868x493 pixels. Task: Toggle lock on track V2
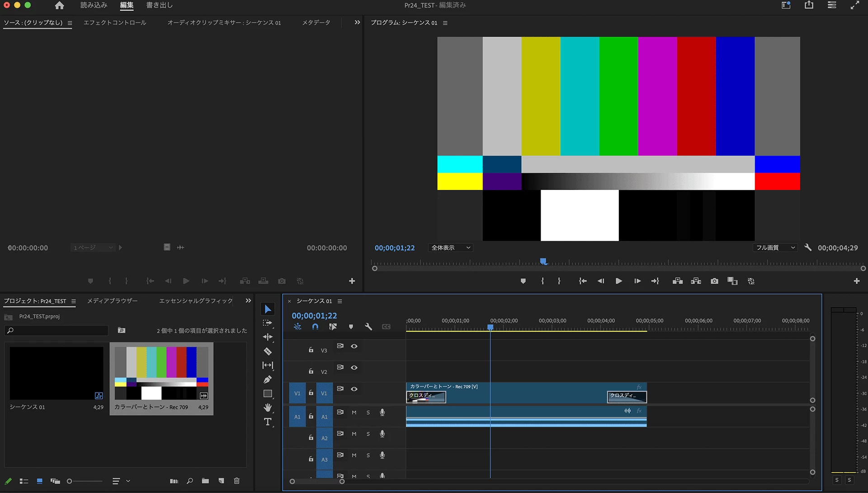(311, 371)
